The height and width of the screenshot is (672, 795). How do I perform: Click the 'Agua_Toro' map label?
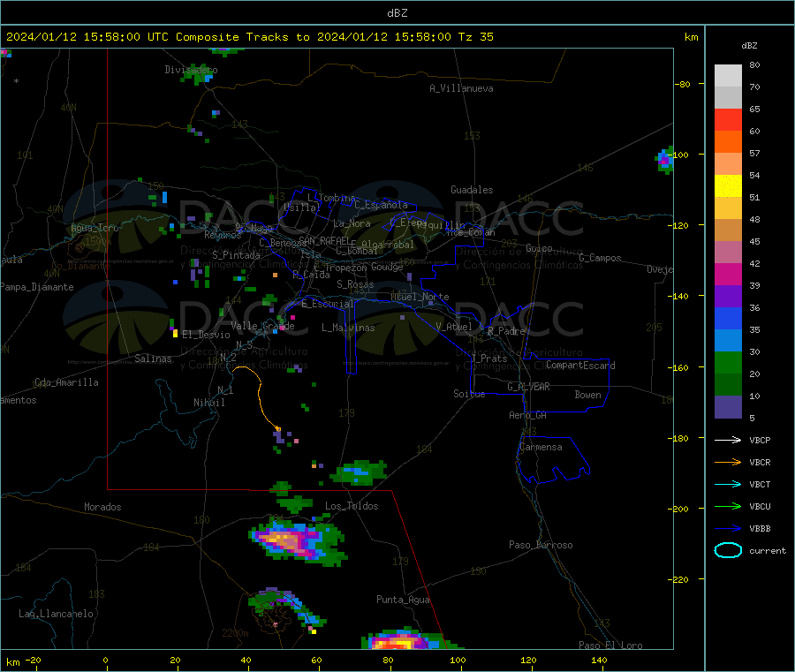(x=95, y=228)
